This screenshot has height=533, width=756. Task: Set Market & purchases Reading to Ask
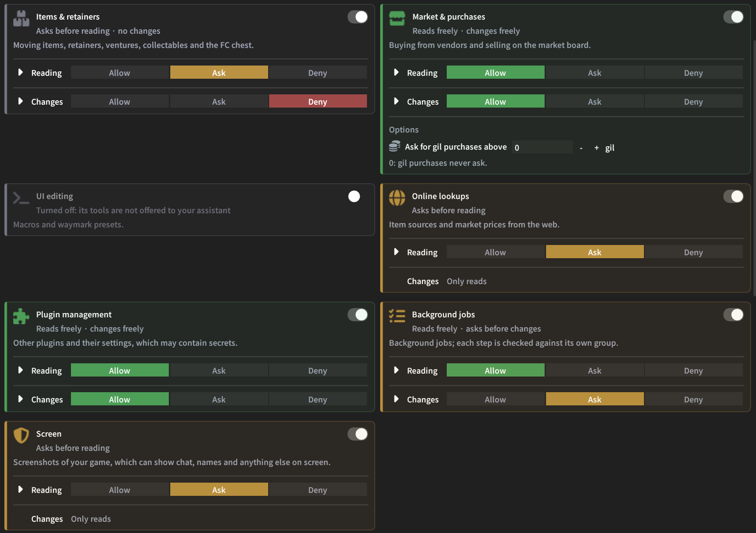(x=595, y=72)
